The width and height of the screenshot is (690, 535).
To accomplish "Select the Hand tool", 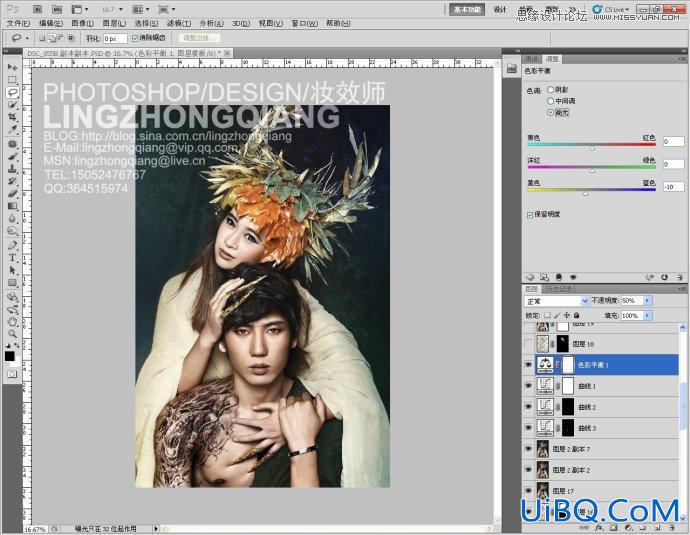I will coord(12,322).
